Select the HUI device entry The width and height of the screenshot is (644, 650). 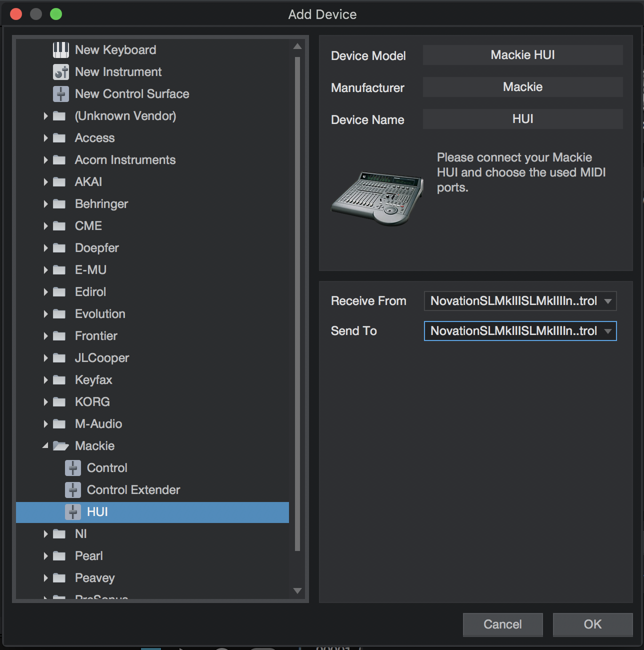(x=152, y=512)
